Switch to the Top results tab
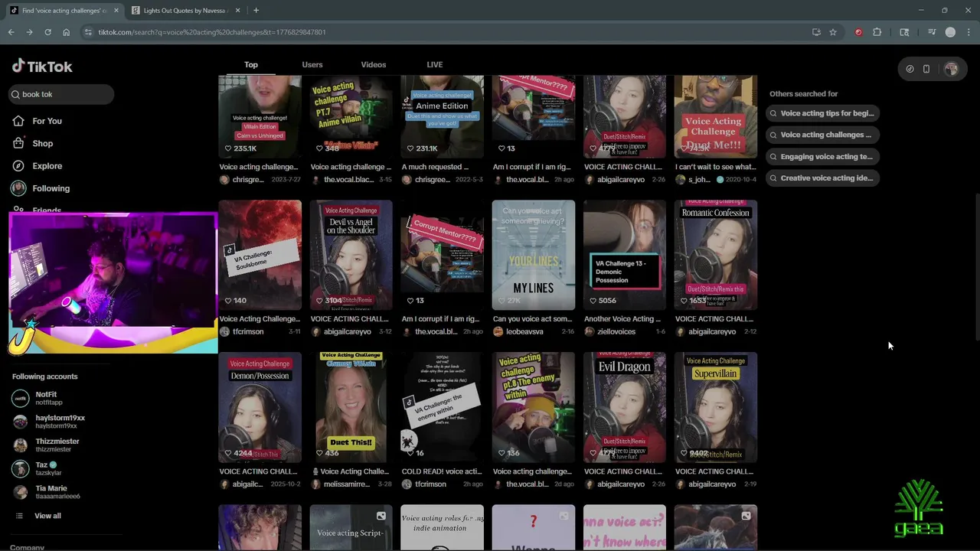 click(x=251, y=64)
